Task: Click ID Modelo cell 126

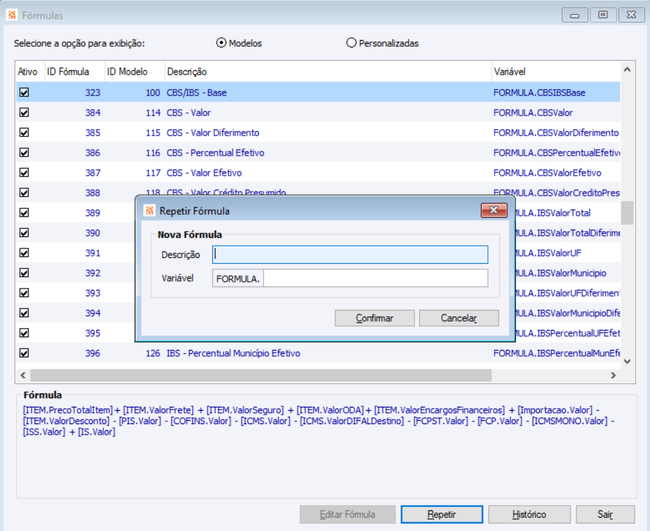Action: pos(153,353)
